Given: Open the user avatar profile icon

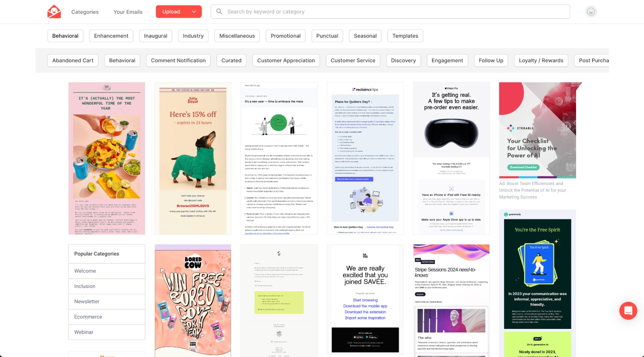Looking at the screenshot, I should [591, 12].
